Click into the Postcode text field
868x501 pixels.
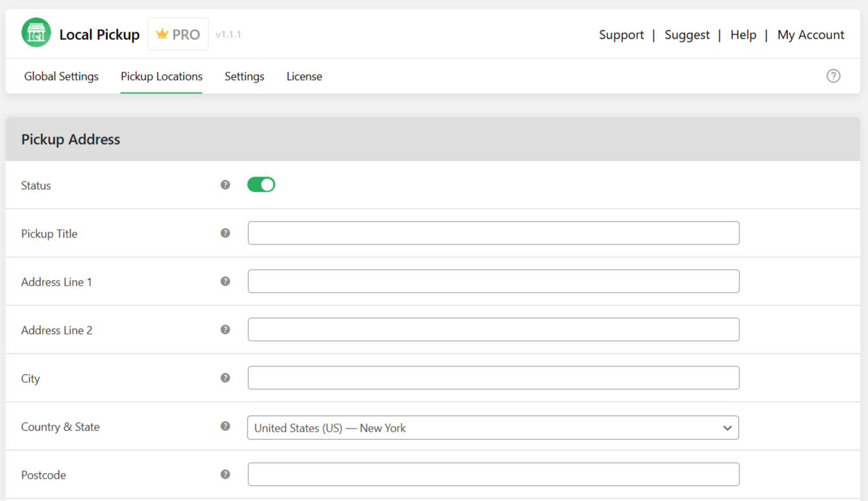tap(493, 474)
